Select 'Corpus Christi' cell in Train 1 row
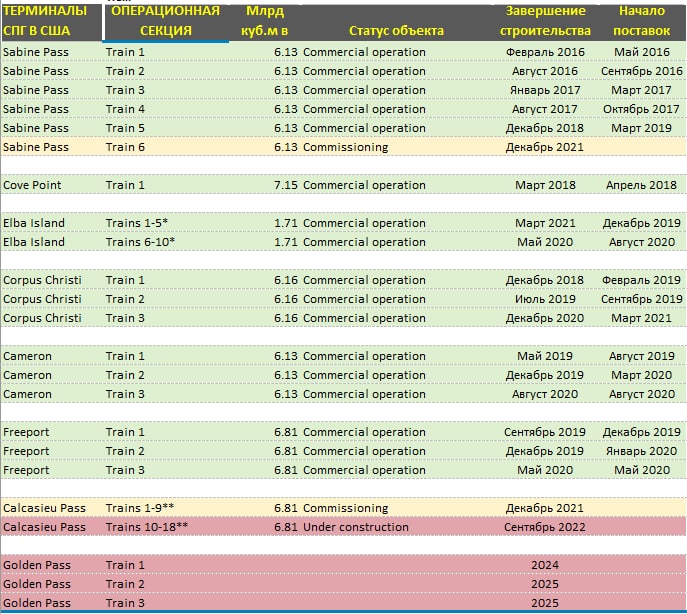 coord(42,280)
